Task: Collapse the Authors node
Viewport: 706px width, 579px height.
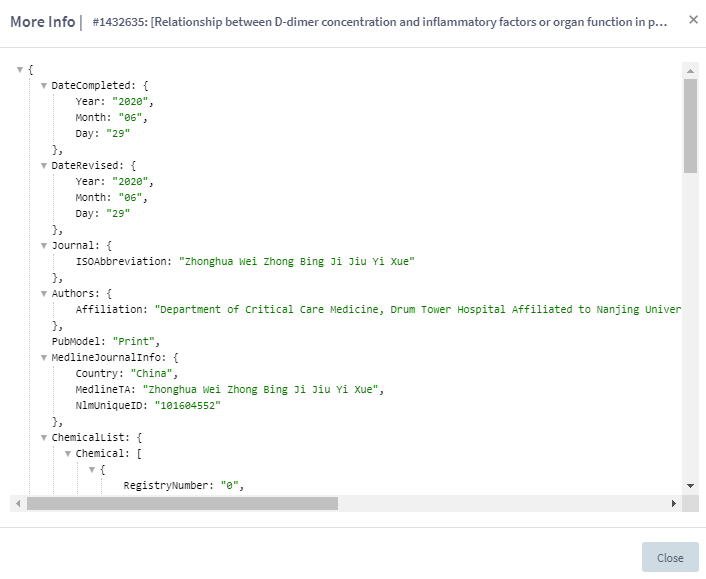Action: [44, 294]
